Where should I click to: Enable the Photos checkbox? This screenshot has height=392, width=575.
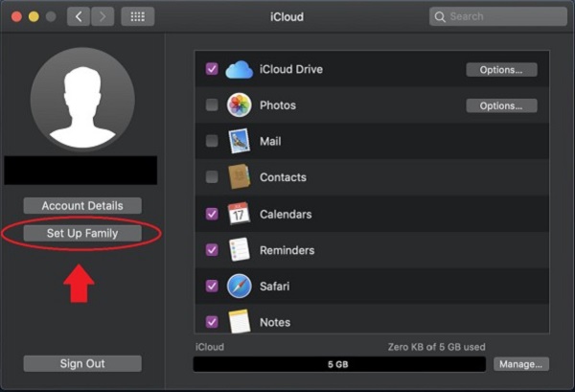[212, 104]
